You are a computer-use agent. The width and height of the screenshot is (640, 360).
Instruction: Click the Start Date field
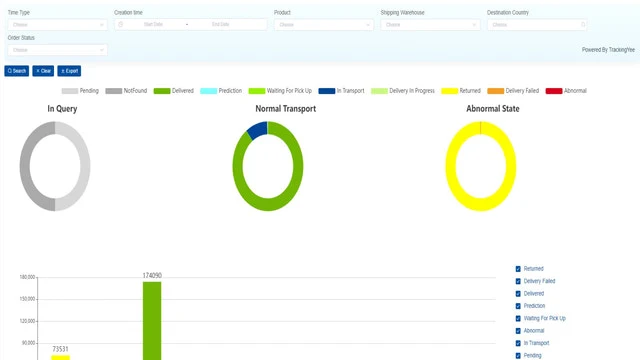[153, 24]
